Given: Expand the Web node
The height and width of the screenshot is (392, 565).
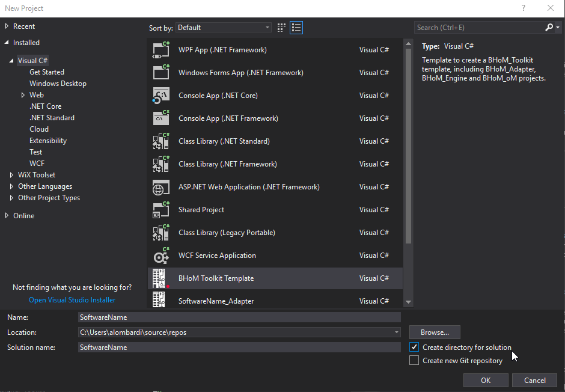Looking at the screenshot, I should click(x=23, y=95).
